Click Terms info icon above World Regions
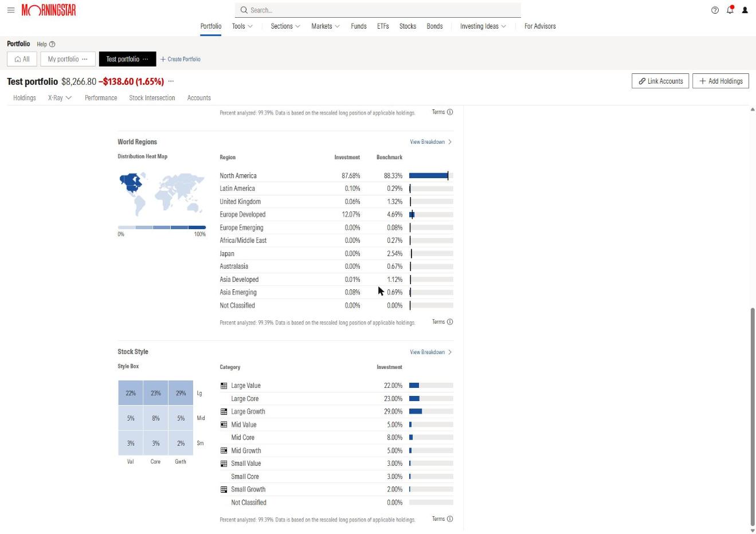756x534 pixels. coord(450,112)
